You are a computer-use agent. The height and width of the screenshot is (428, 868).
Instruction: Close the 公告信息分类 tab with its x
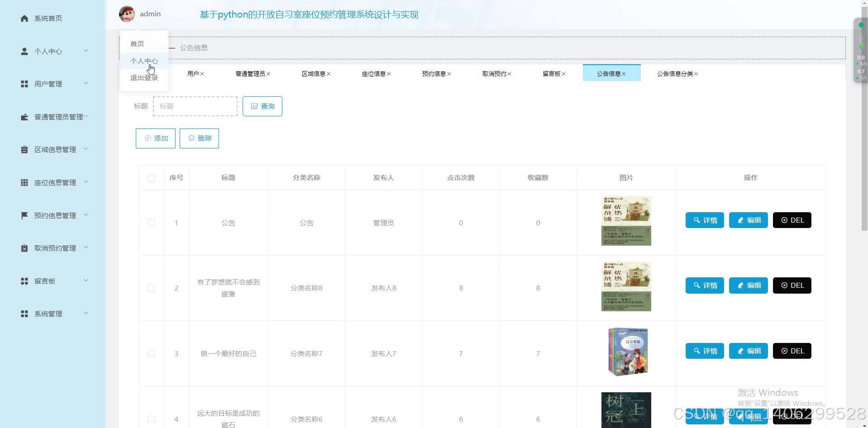point(696,74)
